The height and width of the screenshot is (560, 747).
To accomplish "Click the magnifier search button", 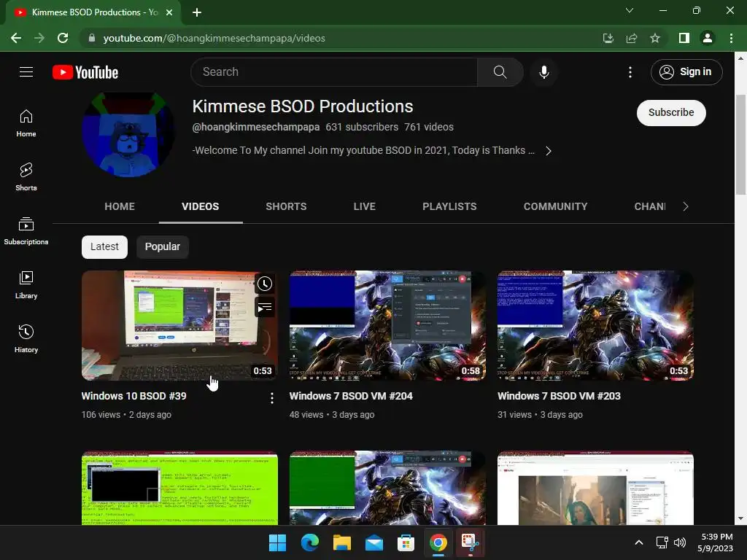I will click(x=500, y=72).
